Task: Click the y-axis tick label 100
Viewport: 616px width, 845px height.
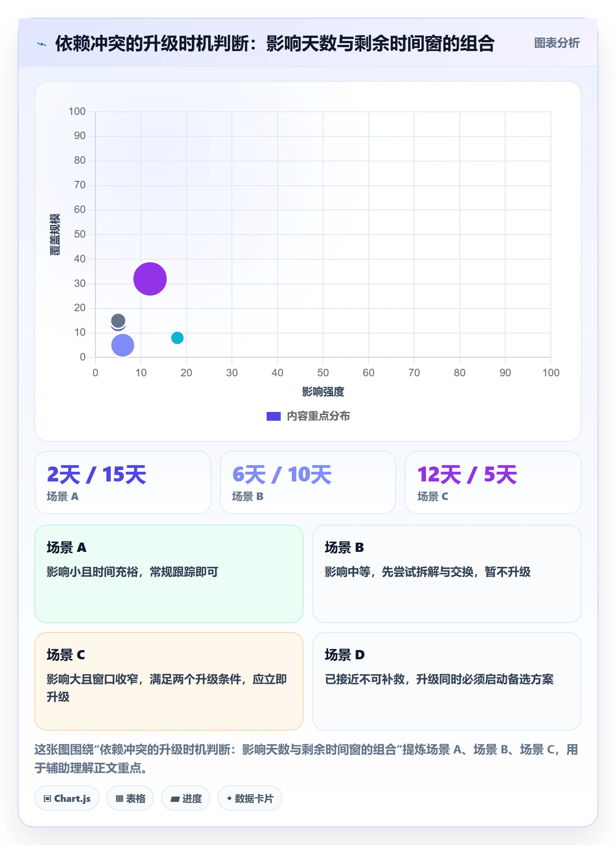Action: coord(77,111)
